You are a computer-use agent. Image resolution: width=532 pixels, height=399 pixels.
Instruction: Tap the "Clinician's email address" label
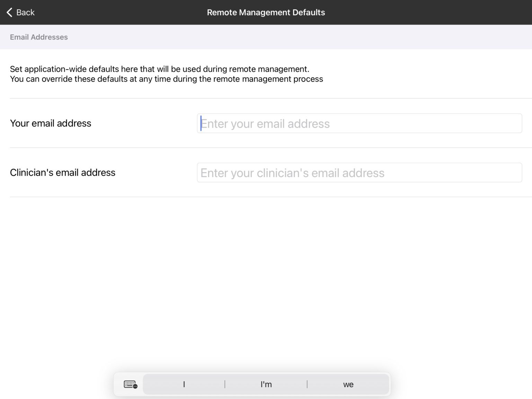63,172
